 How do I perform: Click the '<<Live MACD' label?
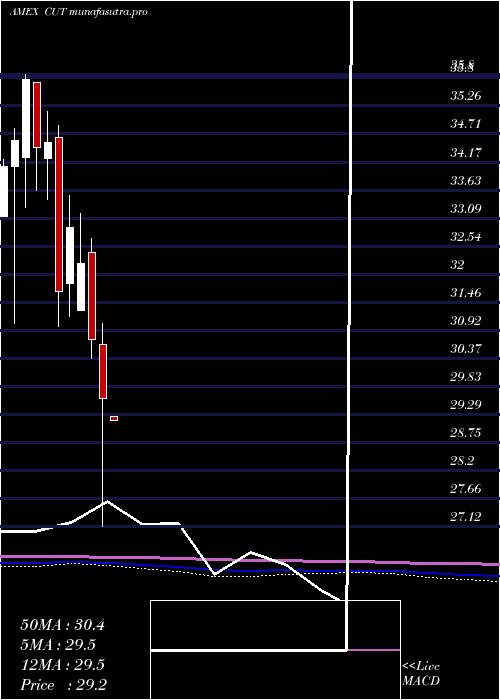click(421, 673)
